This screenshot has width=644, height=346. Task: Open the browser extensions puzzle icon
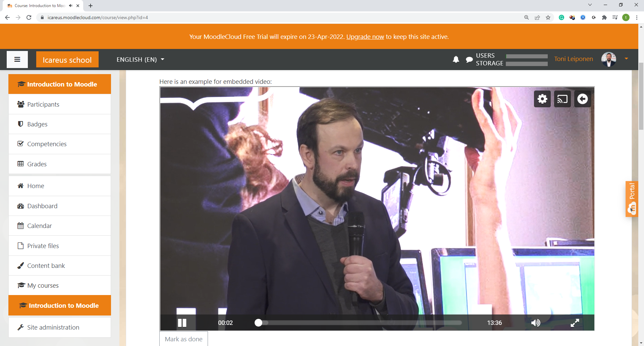click(604, 17)
